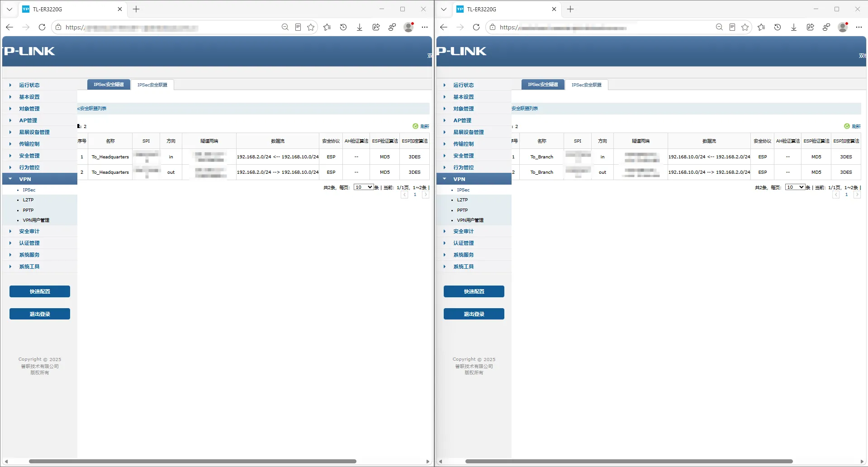The height and width of the screenshot is (467, 868).
Task: Click the share icon in the left window toolbar
Action: point(376,27)
